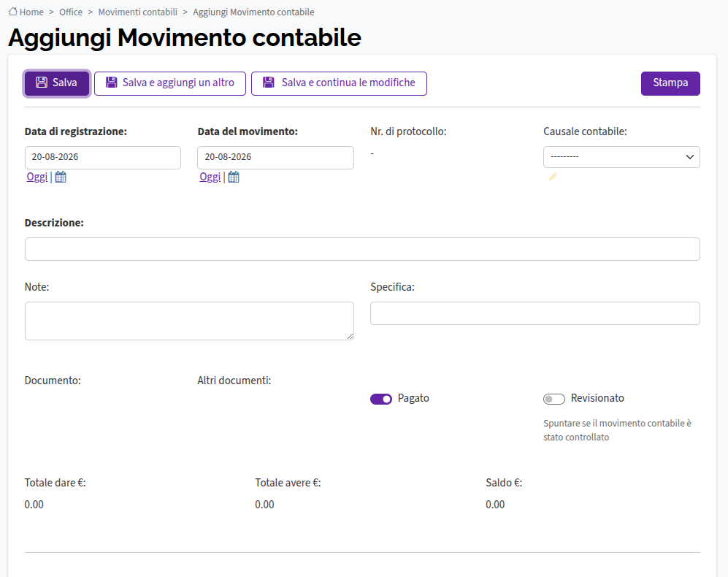Go to Office in the breadcrumb

tap(71, 12)
